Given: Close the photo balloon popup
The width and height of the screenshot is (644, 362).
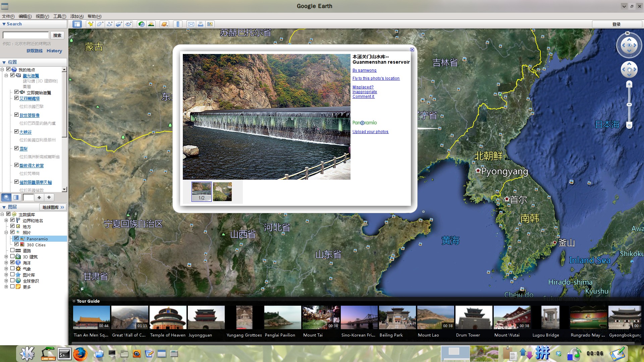Looking at the screenshot, I should pyautogui.click(x=412, y=50).
